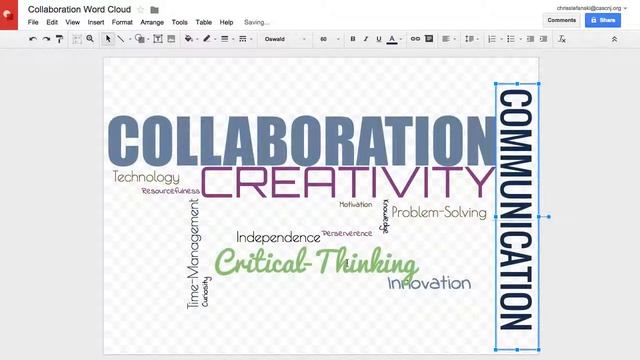Select the Zoom magnifier tool
This screenshot has width=640, height=360.
coord(90,39)
